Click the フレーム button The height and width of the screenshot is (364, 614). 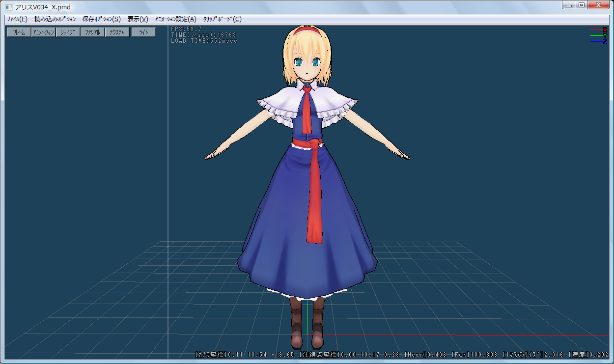pos(19,32)
